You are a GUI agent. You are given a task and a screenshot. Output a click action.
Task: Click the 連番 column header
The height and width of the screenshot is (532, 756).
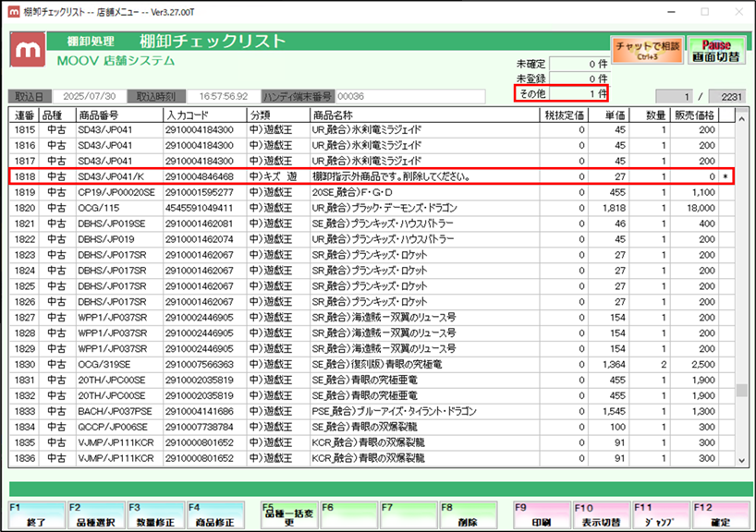(25, 115)
